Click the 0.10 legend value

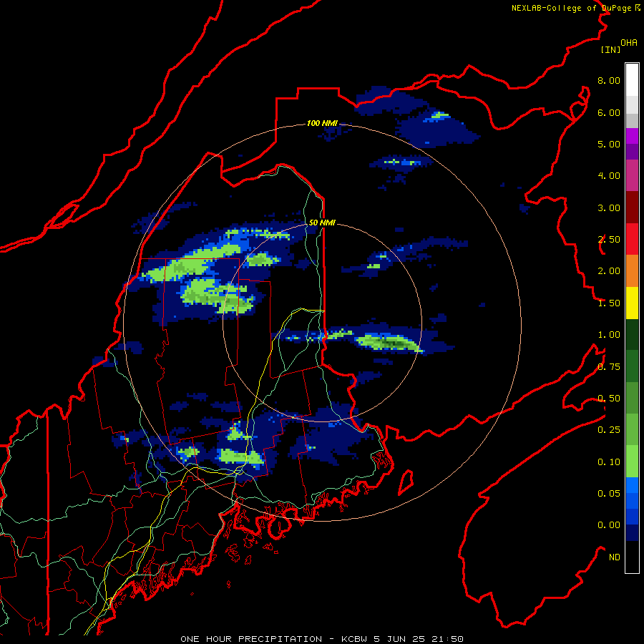609,462
